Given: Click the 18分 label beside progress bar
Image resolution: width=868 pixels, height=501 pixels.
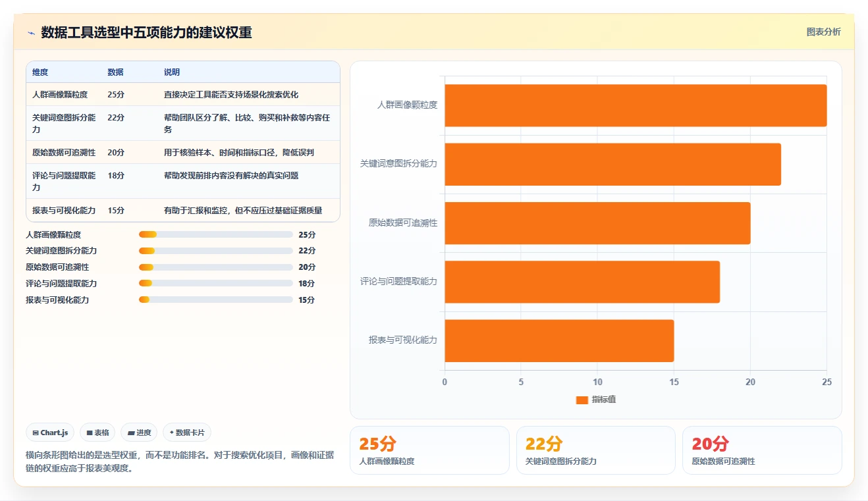Looking at the screenshot, I should pyautogui.click(x=307, y=284).
